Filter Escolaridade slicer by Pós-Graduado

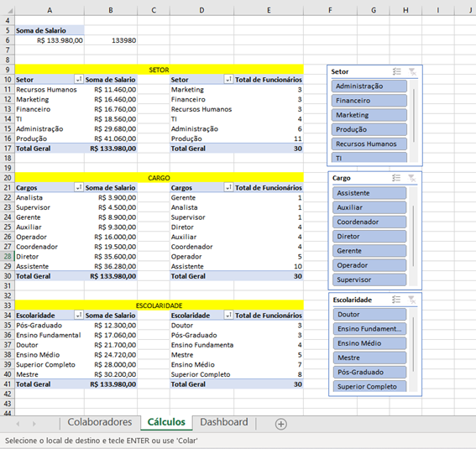[x=369, y=373]
